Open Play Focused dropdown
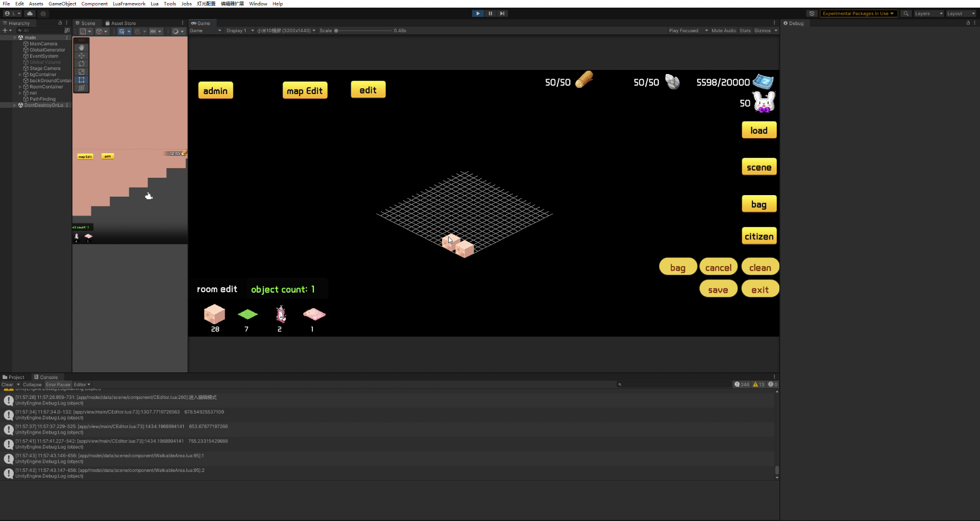Image resolution: width=980 pixels, height=521 pixels. (688, 31)
